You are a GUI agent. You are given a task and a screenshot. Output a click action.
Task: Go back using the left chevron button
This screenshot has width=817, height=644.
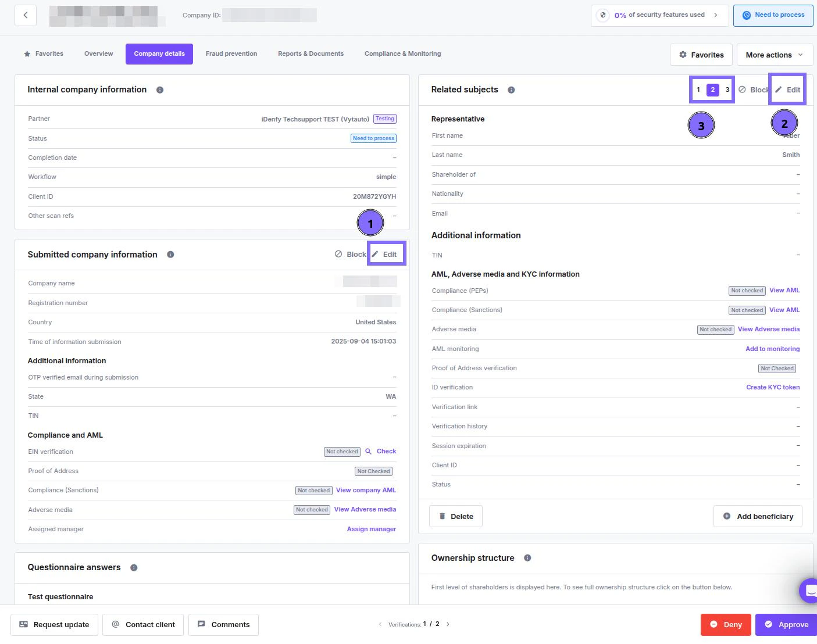(x=26, y=15)
